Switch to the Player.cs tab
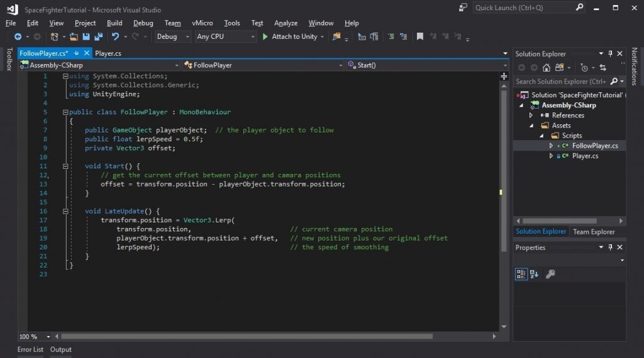The width and height of the screenshot is (644, 358). [108, 53]
